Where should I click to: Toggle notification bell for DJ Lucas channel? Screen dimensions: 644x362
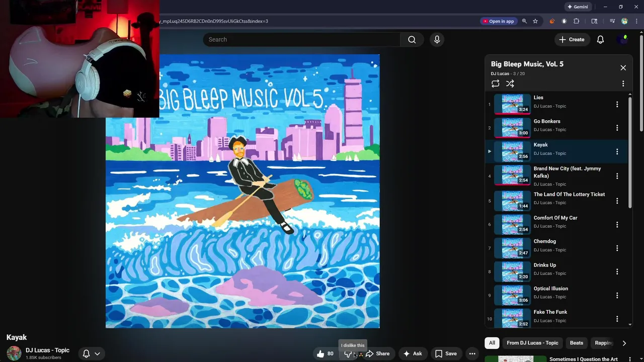click(86, 353)
